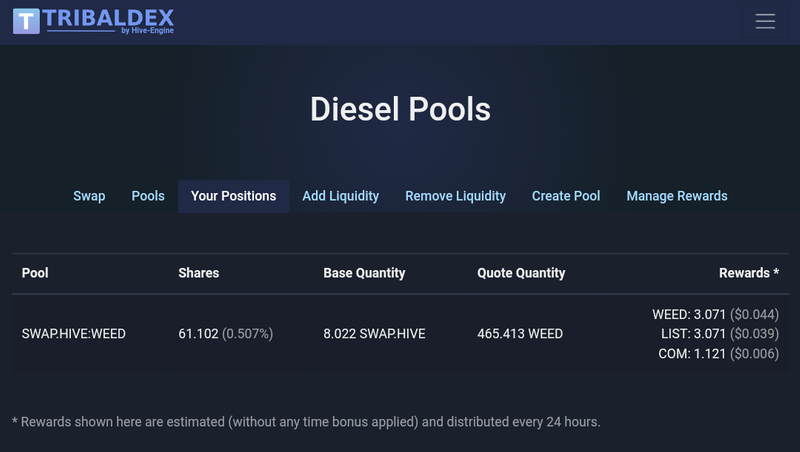The image size is (800, 452).
Task: Click the TribalDex T logo icon
Action: (x=26, y=21)
